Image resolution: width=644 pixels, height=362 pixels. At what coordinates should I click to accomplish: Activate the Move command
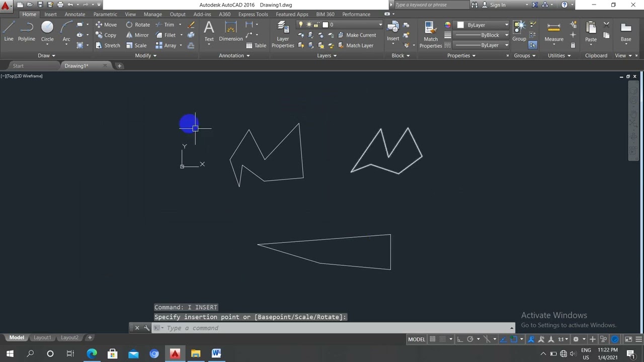point(106,25)
